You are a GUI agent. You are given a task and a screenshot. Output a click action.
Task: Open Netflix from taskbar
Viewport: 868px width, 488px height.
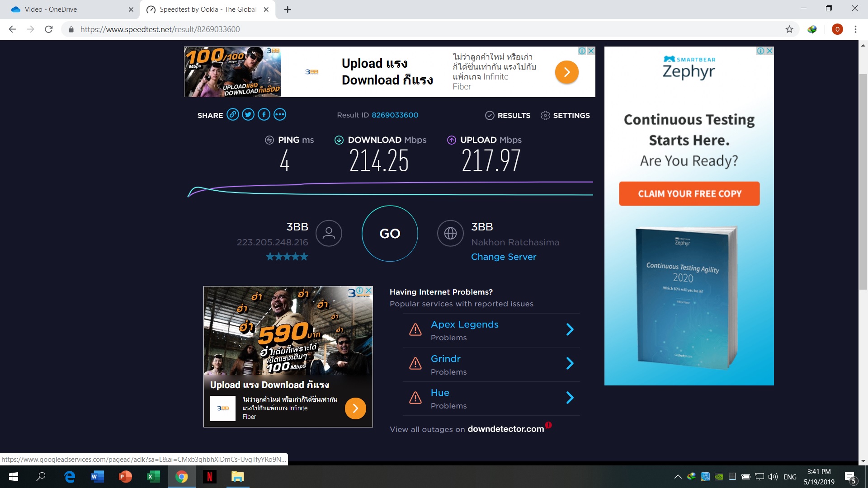tap(209, 477)
